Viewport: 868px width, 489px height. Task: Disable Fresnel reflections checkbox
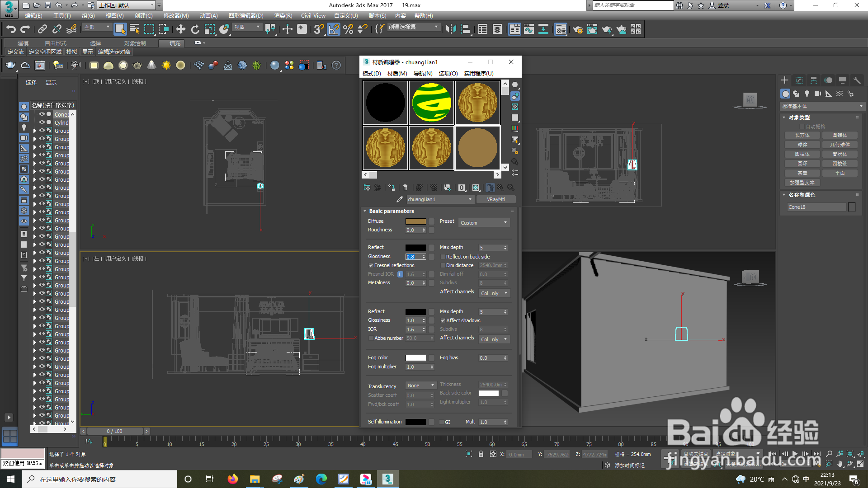(371, 265)
